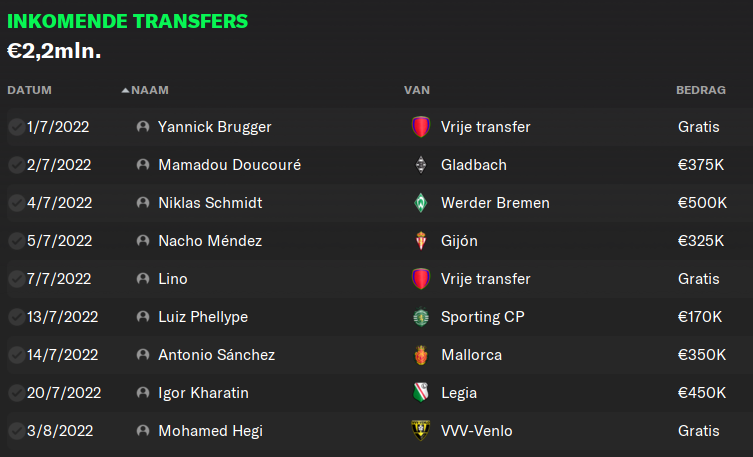The width and height of the screenshot is (753, 457).
Task: Click the Gijón club badge icon
Action: pos(421,241)
